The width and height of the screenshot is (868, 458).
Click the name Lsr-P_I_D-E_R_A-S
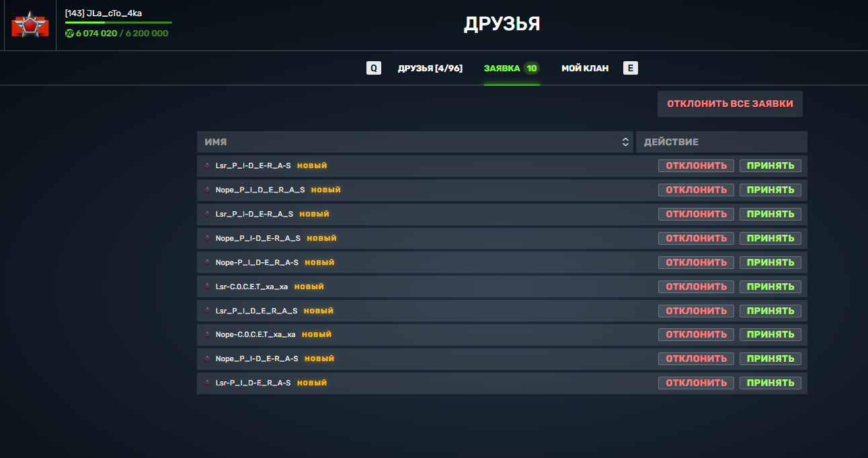(253, 383)
